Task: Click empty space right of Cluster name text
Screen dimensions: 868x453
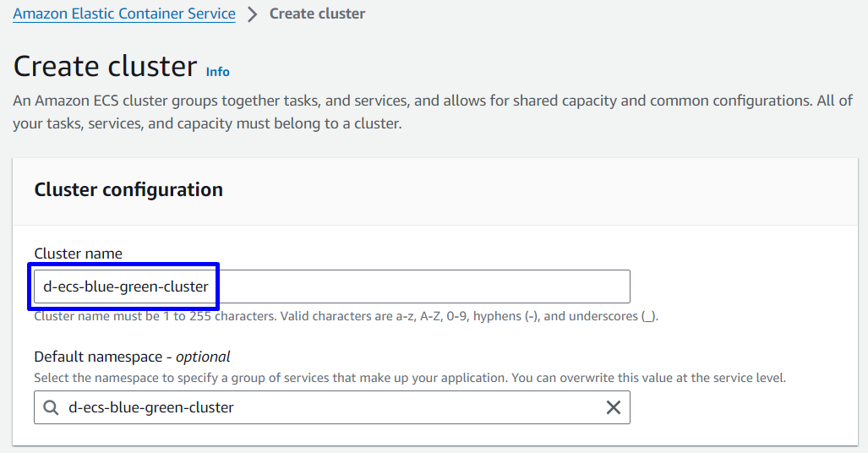Action: point(421,287)
